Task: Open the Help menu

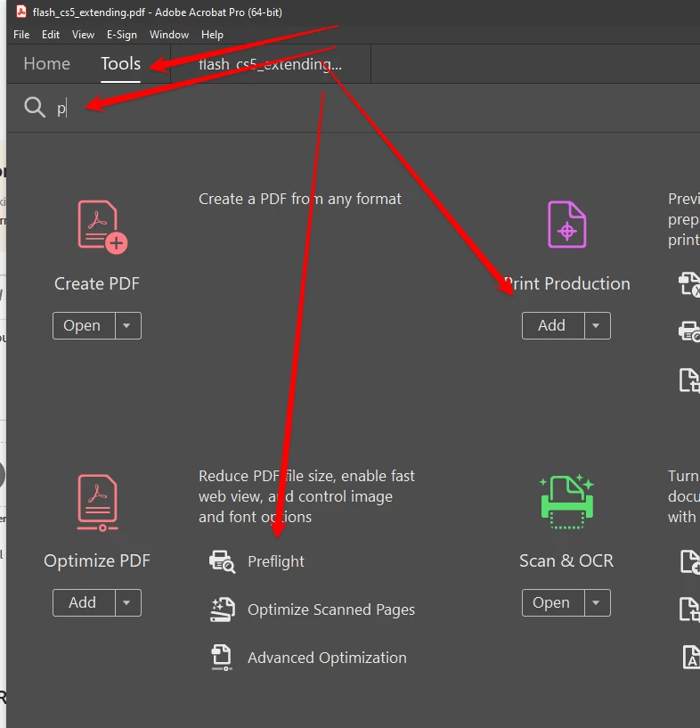Action: (212, 35)
